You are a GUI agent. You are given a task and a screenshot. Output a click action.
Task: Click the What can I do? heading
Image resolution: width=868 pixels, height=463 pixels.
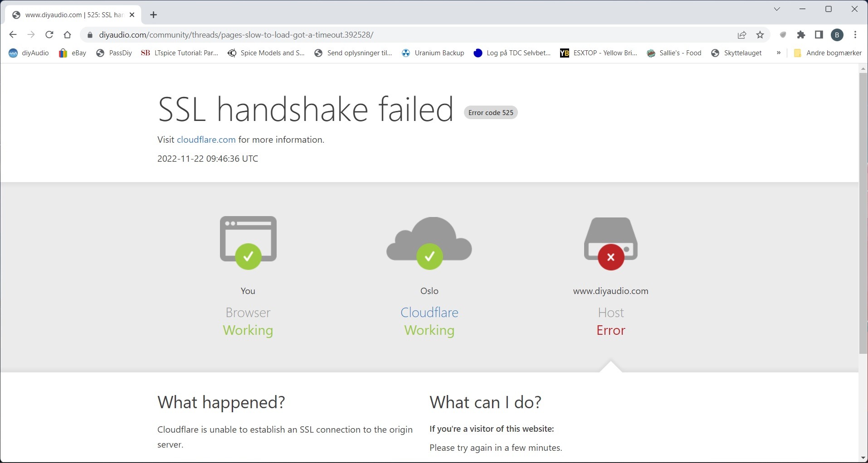tap(485, 402)
